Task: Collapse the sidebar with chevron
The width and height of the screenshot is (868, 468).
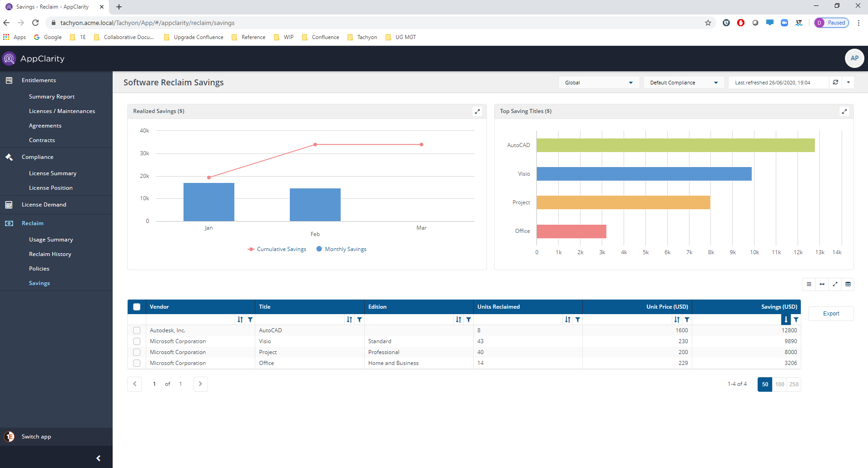Action: (x=98, y=458)
